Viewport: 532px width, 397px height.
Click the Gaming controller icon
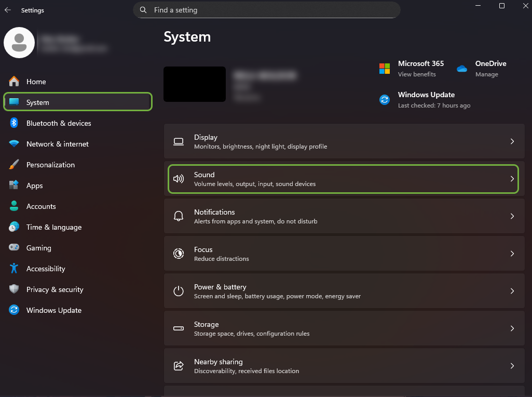pos(15,248)
